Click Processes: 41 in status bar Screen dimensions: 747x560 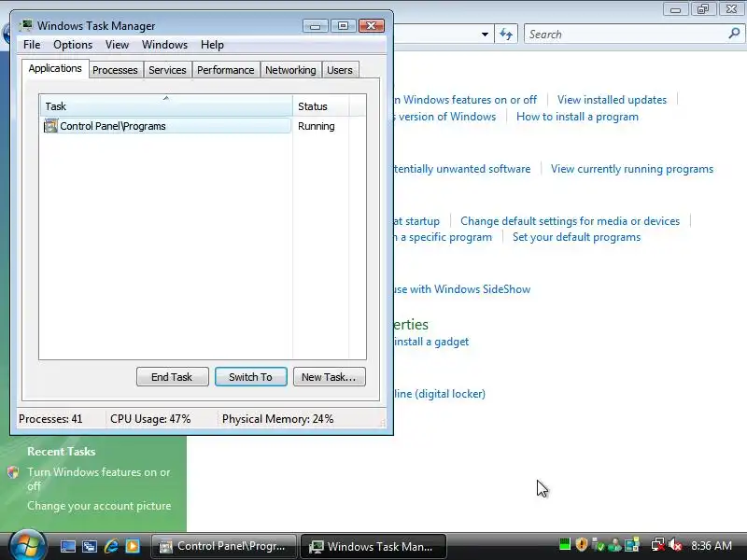coord(50,419)
